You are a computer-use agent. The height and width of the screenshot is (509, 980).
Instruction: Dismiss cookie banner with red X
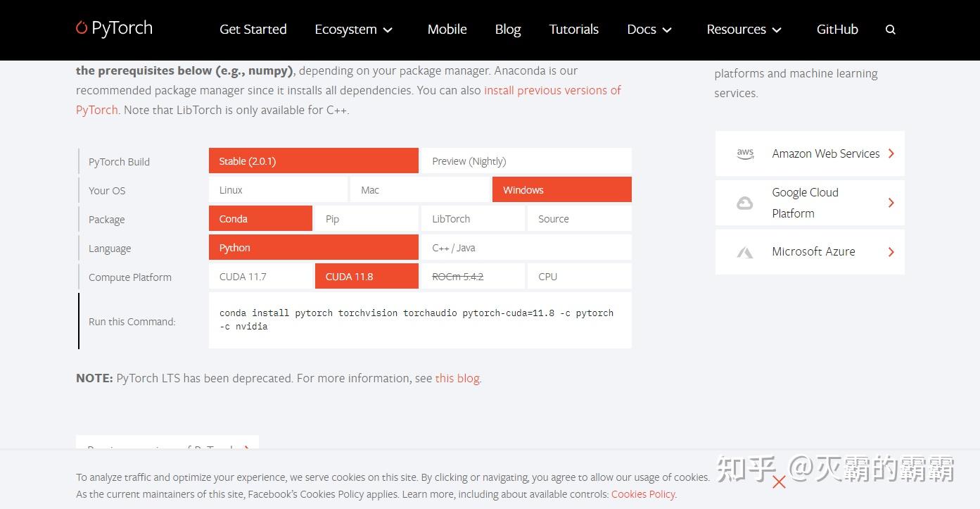click(x=779, y=482)
